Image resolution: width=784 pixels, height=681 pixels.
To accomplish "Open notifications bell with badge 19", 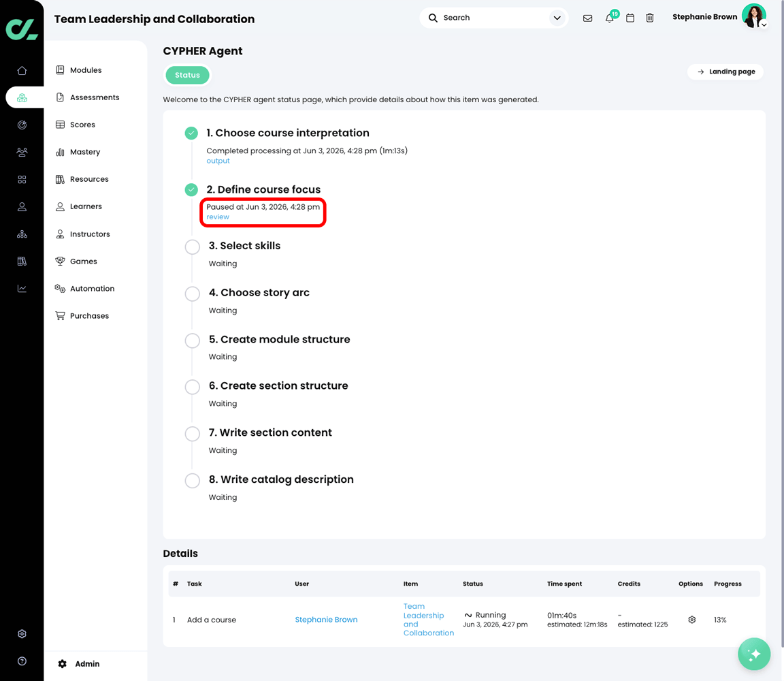I will [x=610, y=18].
